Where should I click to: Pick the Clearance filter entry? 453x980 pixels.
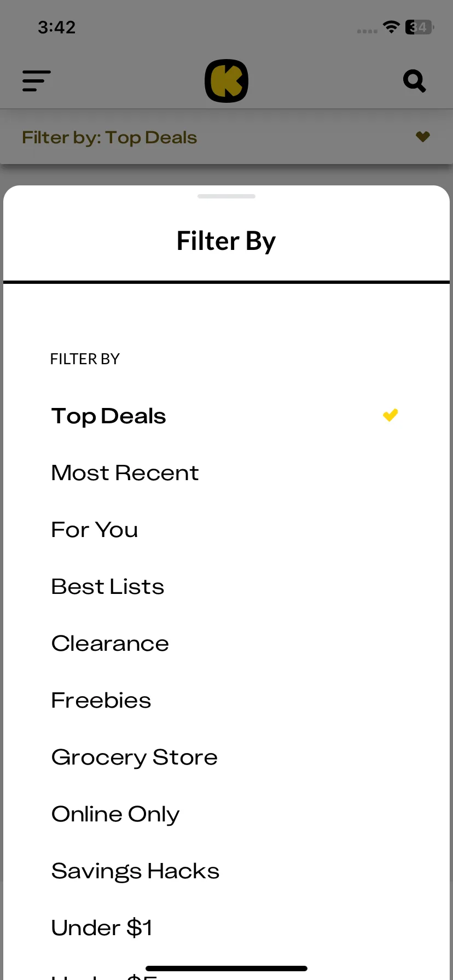pyautogui.click(x=226, y=644)
